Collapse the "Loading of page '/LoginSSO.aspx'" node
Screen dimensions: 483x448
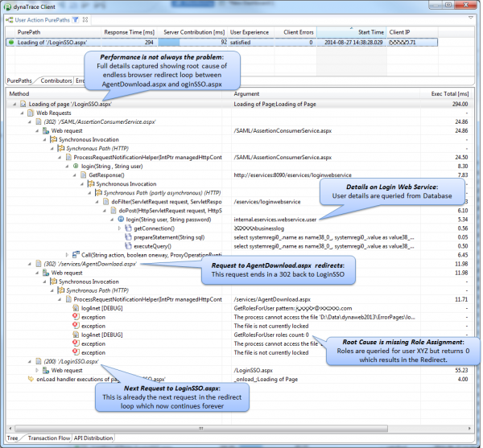[x=14, y=105]
